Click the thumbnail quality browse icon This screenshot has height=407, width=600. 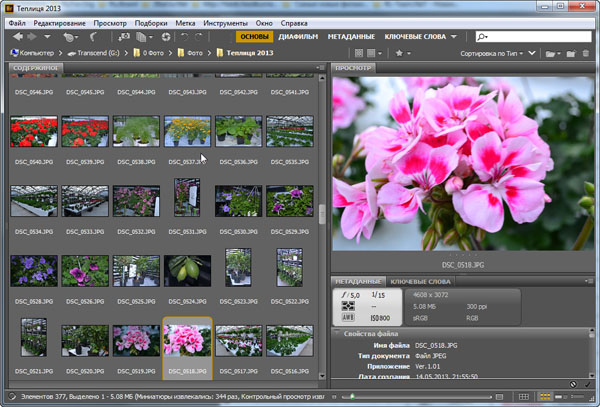[x=359, y=53]
